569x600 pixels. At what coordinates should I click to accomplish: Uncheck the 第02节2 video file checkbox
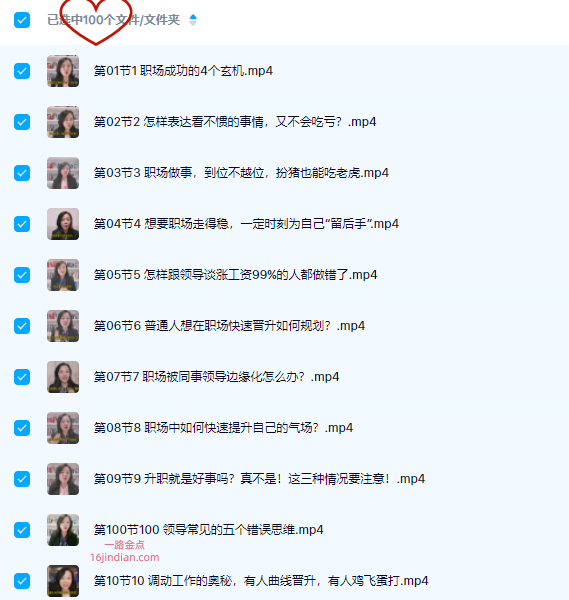pyautogui.click(x=22, y=122)
